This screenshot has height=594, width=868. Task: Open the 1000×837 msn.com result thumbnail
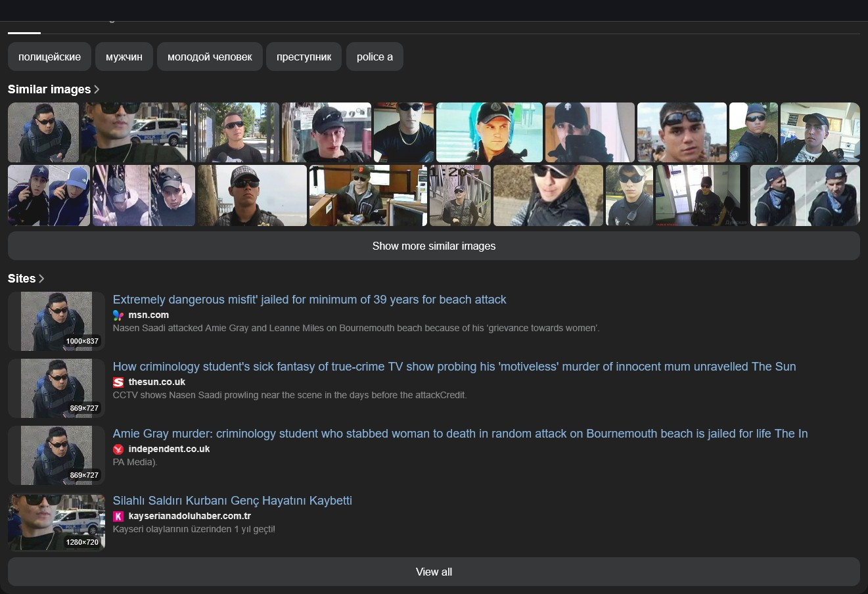tap(57, 321)
